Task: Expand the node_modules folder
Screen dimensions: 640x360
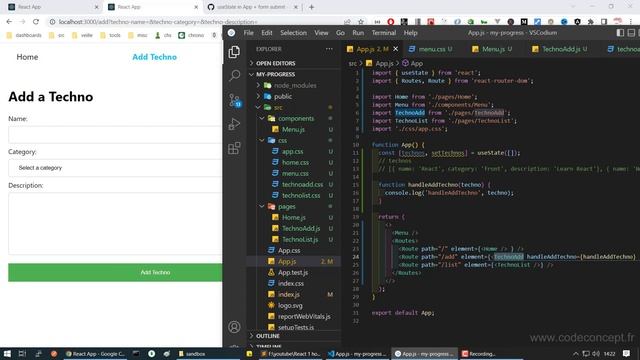Action: click(x=294, y=85)
